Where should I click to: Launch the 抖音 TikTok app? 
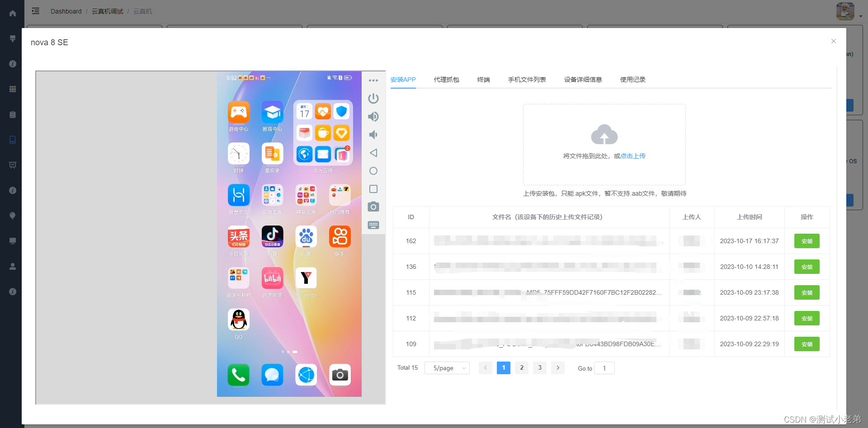click(272, 237)
